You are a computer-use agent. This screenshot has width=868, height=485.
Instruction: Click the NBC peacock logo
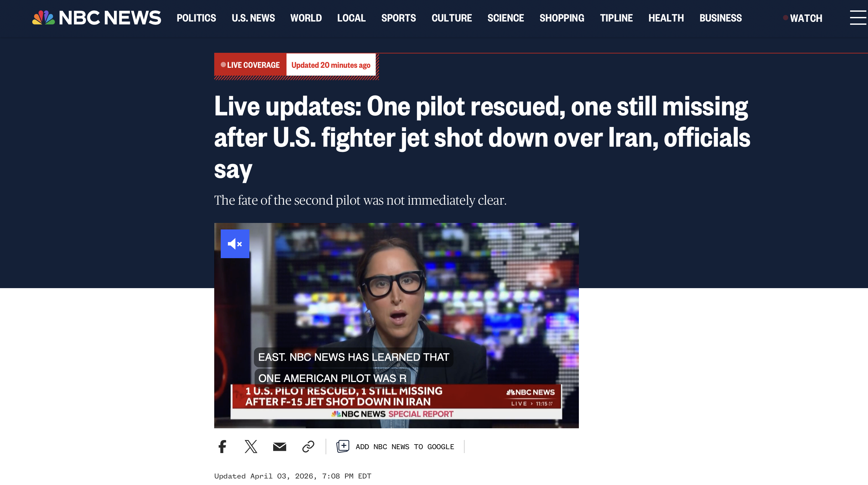[43, 18]
